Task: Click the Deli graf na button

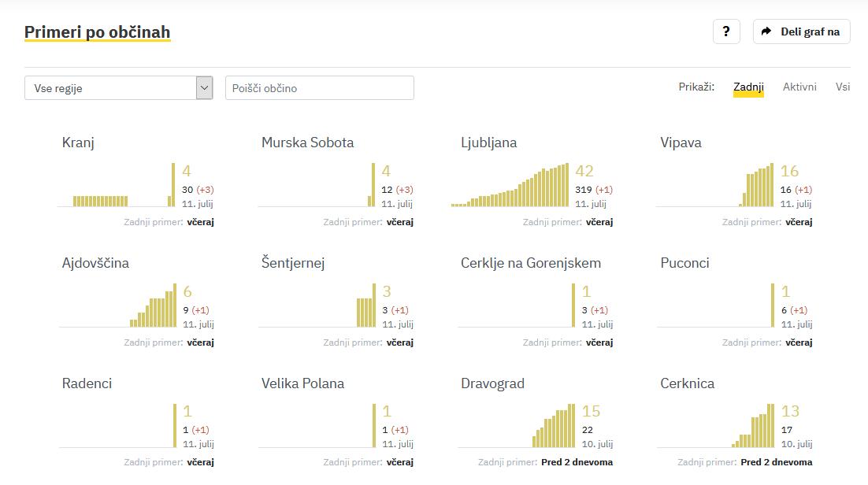Action: tap(802, 31)
